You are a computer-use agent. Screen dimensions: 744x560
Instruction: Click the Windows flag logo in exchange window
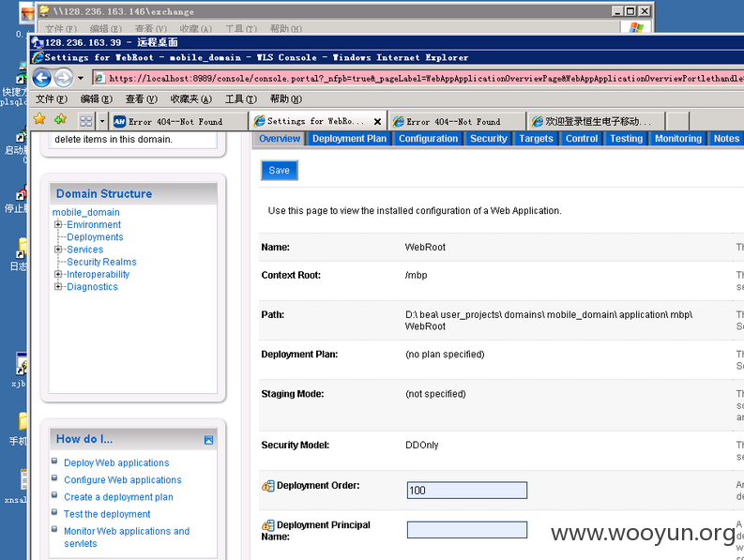pos(636,27)
